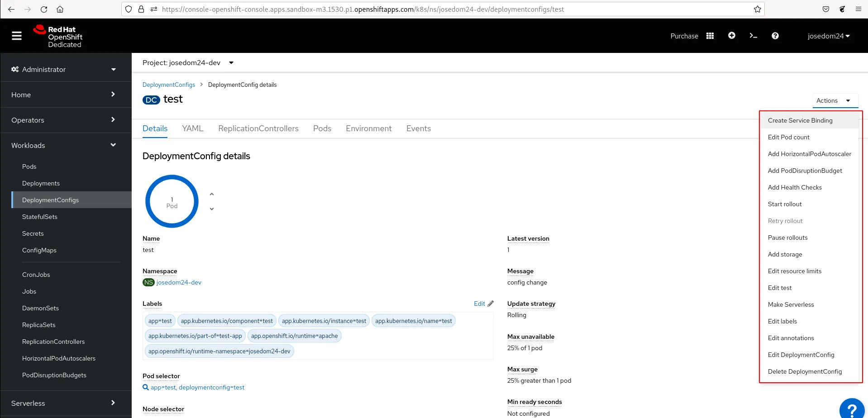This screenshot has height=418, width=868.
Task: Increase pod count with the up arrow
Action: click(212, 194)
